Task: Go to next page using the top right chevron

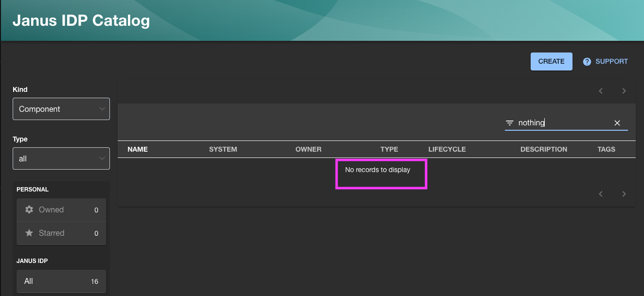Action: [x=624, y=91]
